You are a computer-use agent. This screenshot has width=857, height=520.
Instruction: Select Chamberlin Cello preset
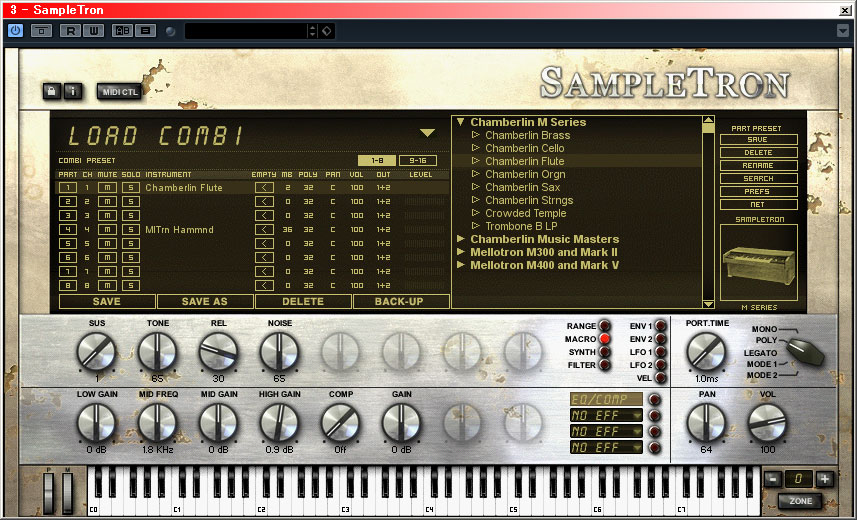[x=524, y=148]
